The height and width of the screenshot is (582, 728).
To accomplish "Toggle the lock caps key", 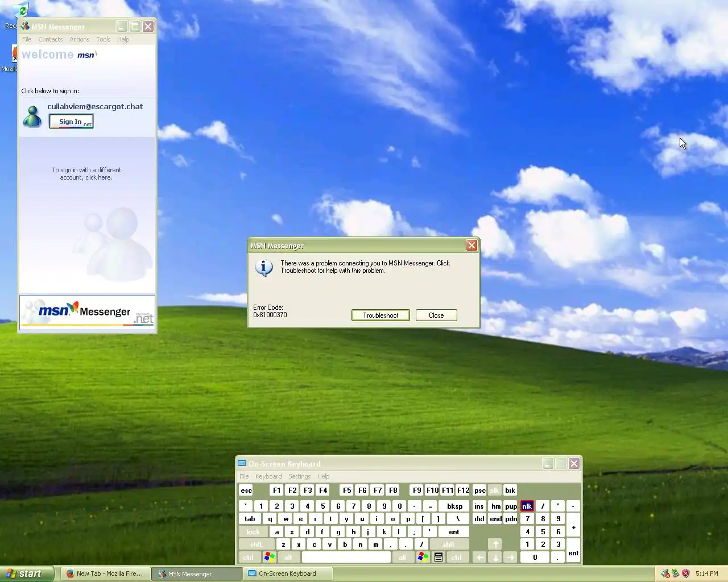I will (x=253, y=532).
